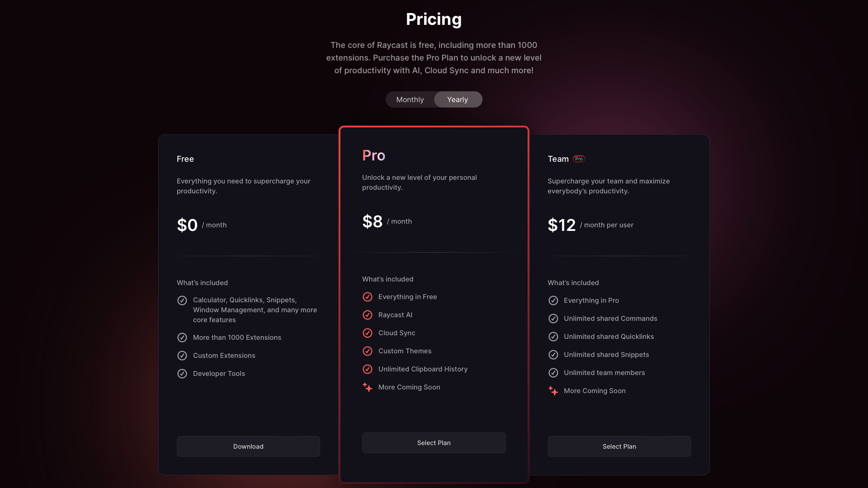Viewport: 868px width, 488px height.
Task: Choose Select Plan under Team
Action: point(619,446)
